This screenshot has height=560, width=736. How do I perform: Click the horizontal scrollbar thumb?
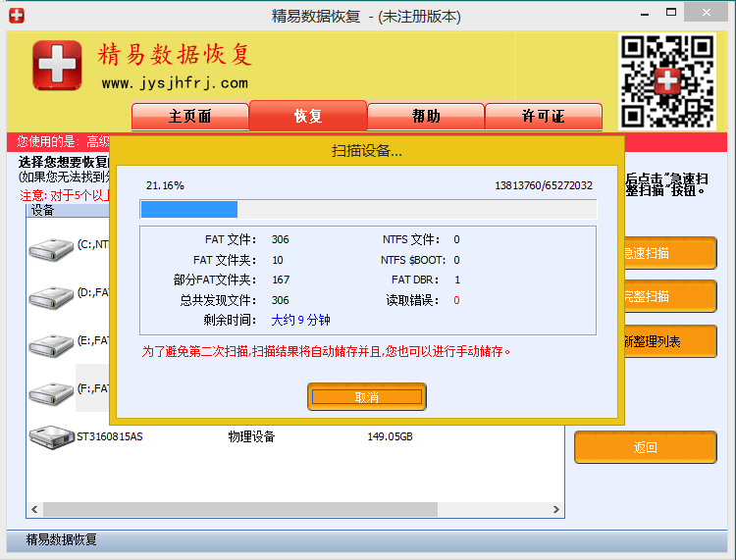point(240,509)
